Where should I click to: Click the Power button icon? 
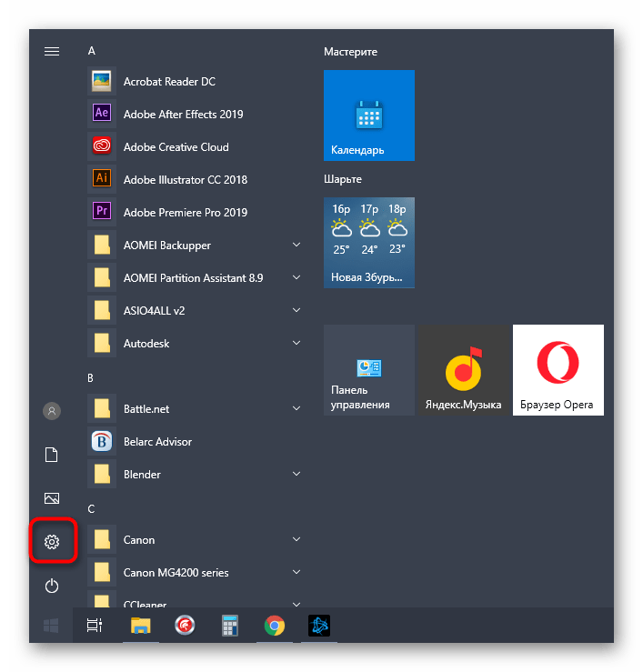pyautogui.click(x=52, y=587)
